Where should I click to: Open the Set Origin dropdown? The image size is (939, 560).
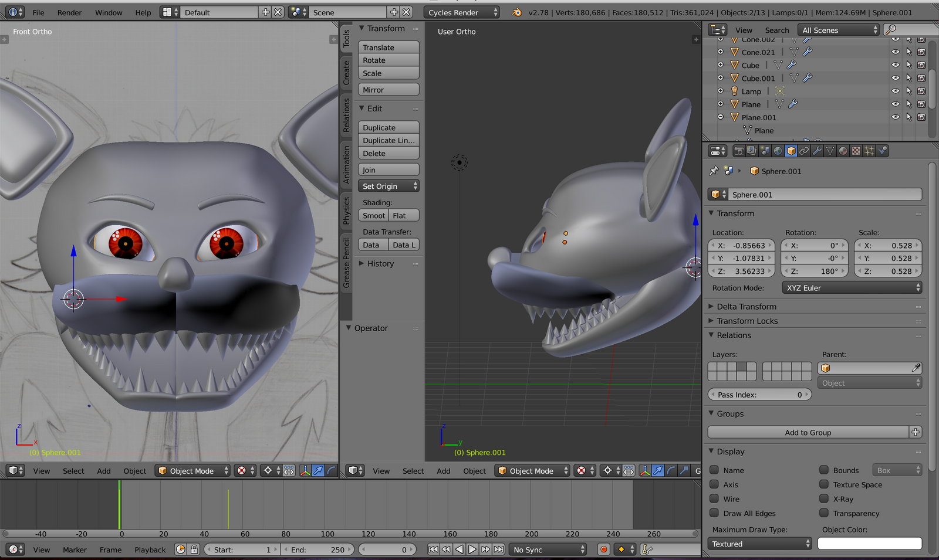[389, 186]
